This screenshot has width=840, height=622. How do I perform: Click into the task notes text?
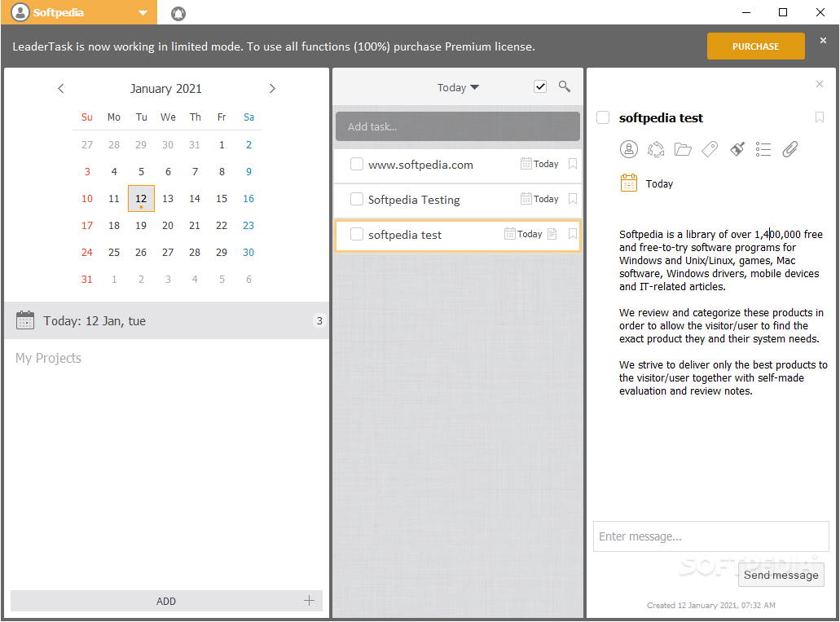pos(723,312)
